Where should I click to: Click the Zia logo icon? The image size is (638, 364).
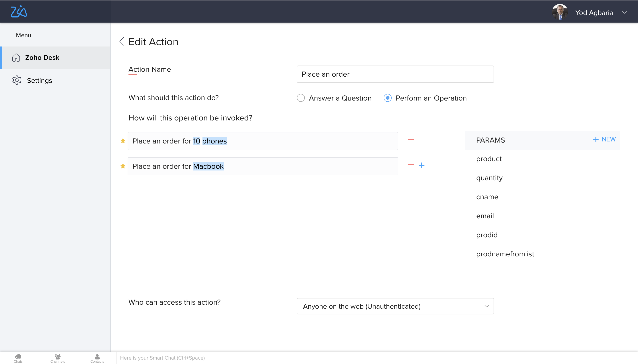19,12
